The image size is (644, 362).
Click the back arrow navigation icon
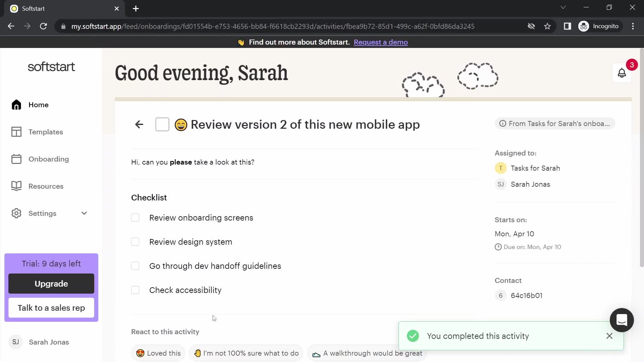139,124
